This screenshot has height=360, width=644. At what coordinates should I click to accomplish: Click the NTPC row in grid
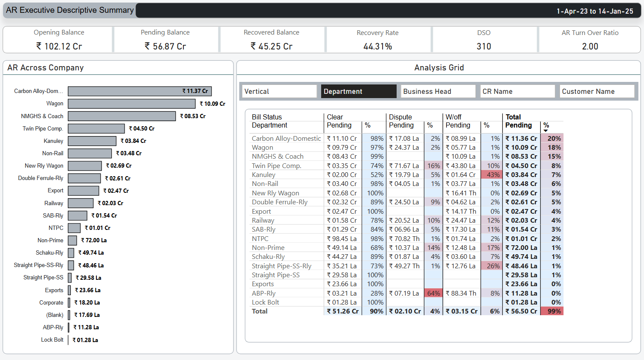(407, 238)
